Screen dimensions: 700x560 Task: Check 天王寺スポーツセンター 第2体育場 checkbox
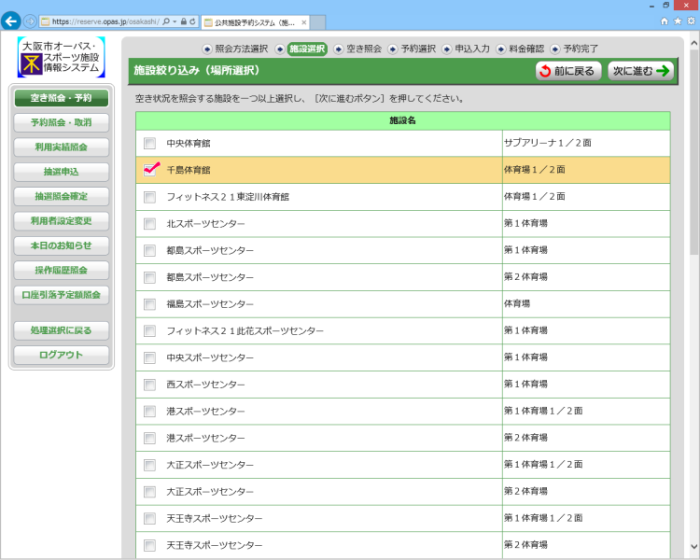pyautogui.click(x=150, y=545)
